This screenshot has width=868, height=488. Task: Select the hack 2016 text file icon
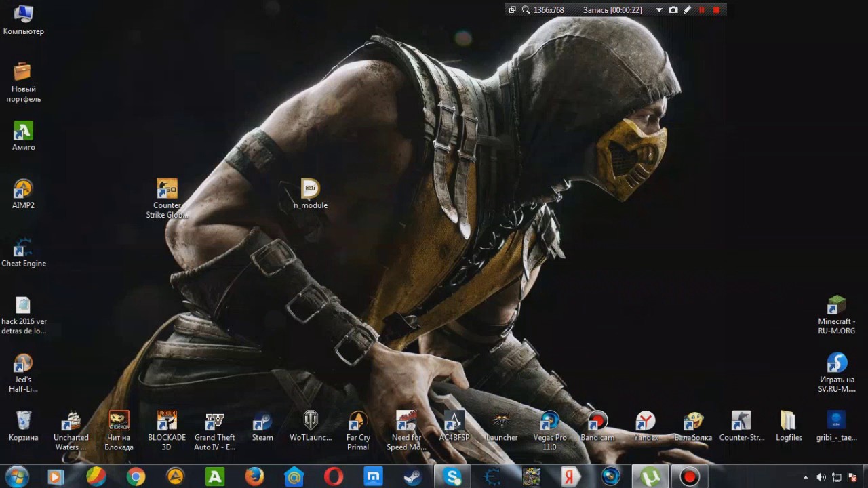(x=23, y=315)
